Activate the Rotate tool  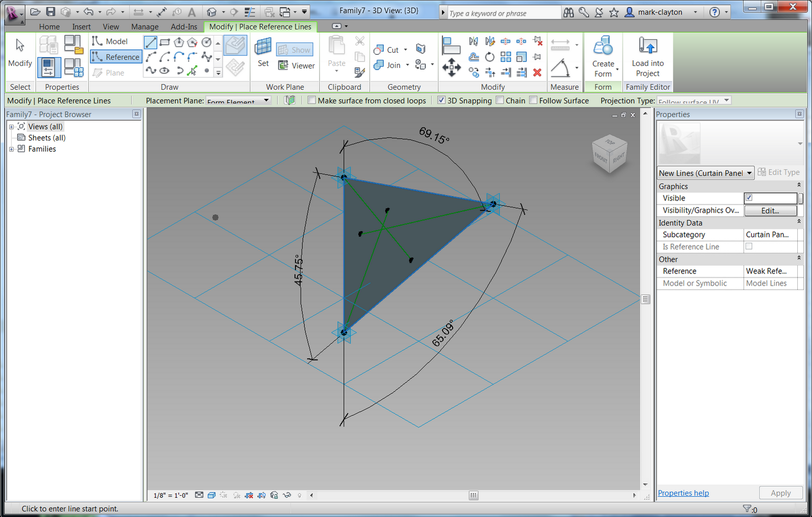pos(490,57)
